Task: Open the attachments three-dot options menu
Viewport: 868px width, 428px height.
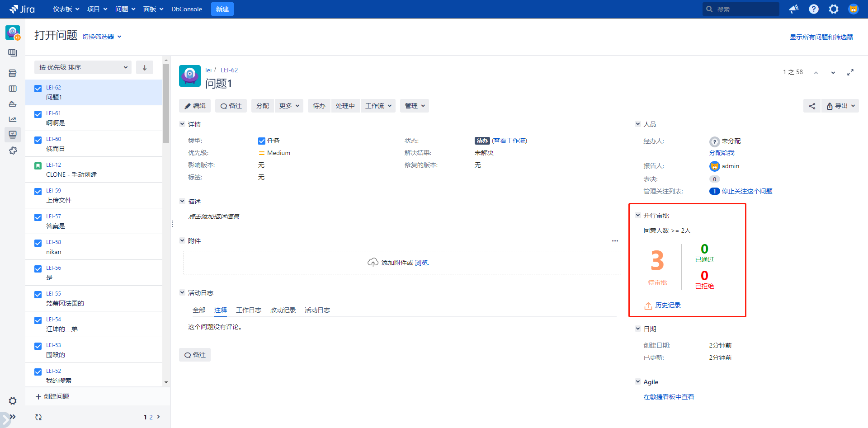Action: (615, 241)
